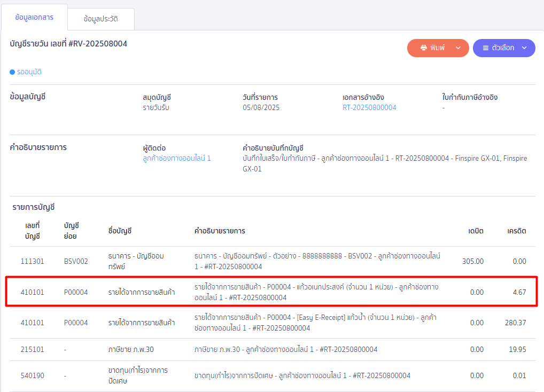
Task: Click the highlighted row's 4.67 credit amount
Action: 519,292
